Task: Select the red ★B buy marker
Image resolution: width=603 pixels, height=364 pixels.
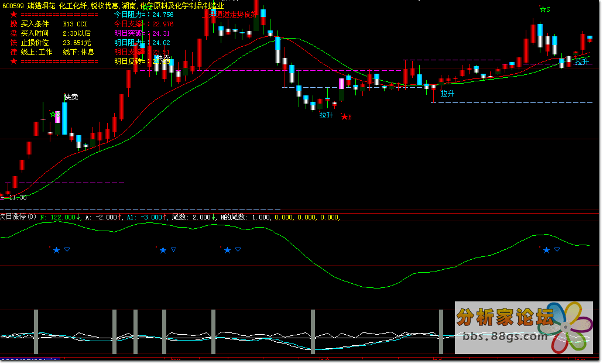Action: 346,117
